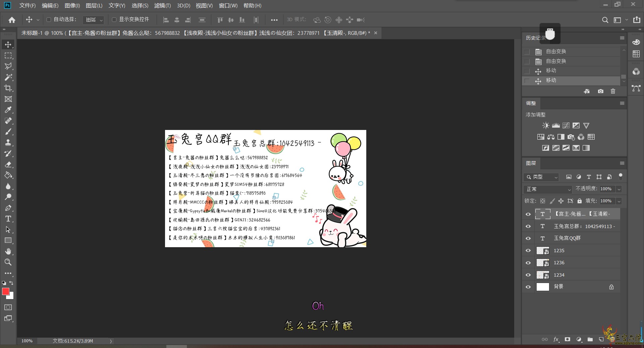
Task: Open the fx layer style button
Action: 556,339
